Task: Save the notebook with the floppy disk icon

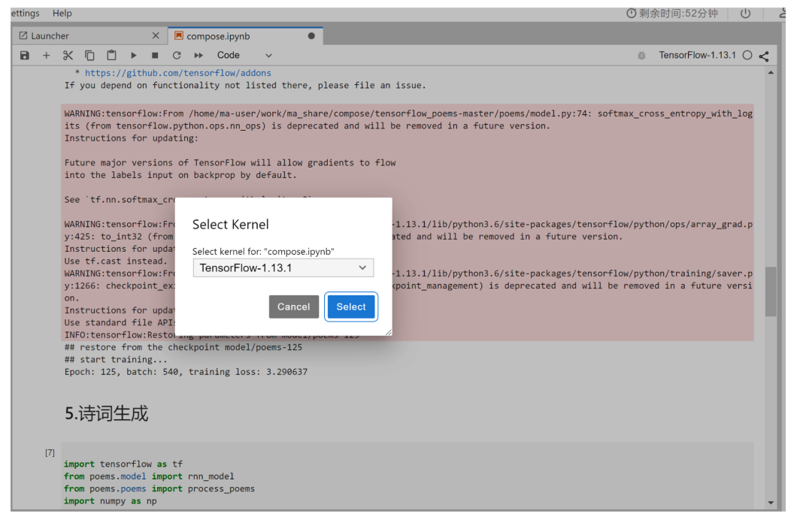Action: [x=24, y=56]
